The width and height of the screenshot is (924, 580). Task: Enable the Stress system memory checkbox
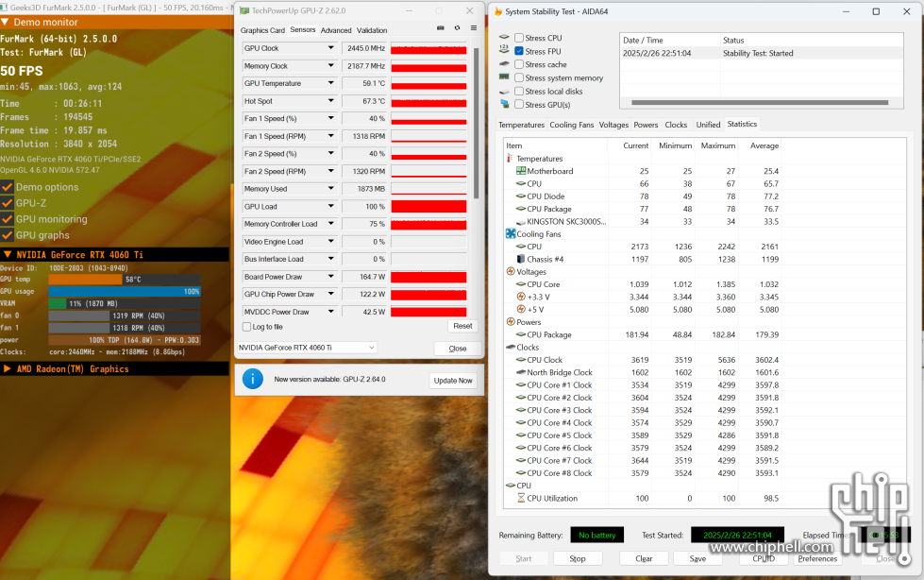coord(518,77)
